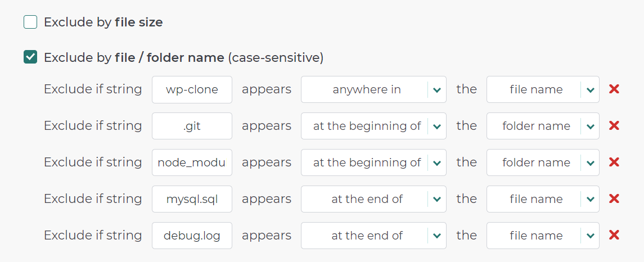644x262 pixels.
Task: Open 'anywhere in' dropdown for wp-clone
Action: click(x=373, y=89)
